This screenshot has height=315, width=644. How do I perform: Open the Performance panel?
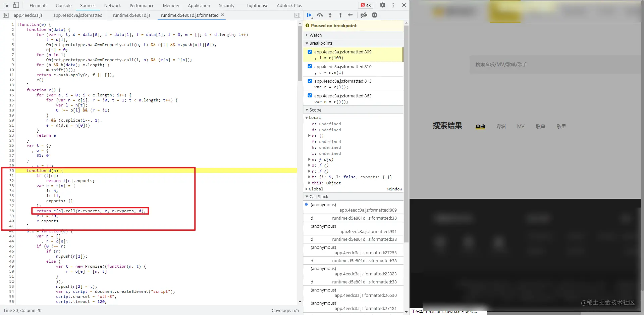click(x=142, y=5)
